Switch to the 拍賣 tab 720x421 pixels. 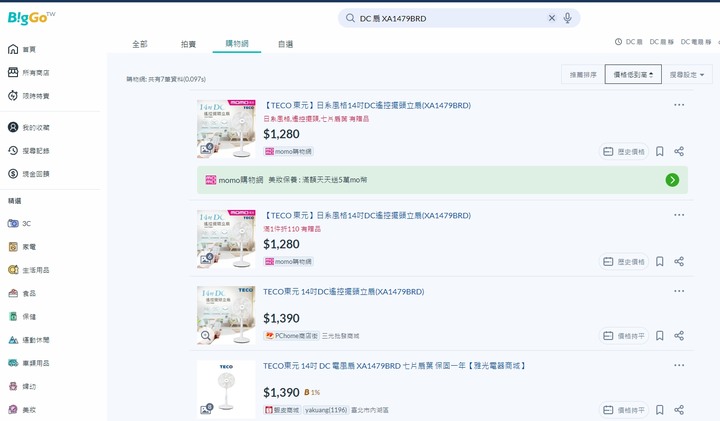click(x=188, y=44)
